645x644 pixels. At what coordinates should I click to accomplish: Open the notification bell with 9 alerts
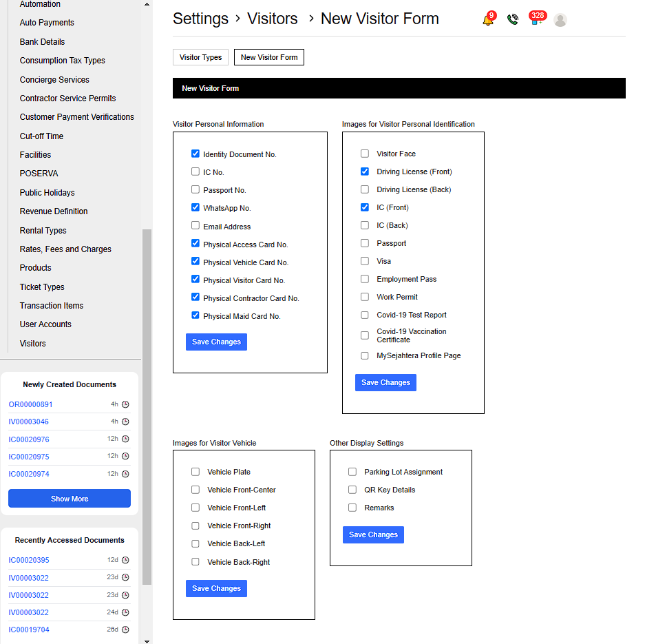[488, 20]
